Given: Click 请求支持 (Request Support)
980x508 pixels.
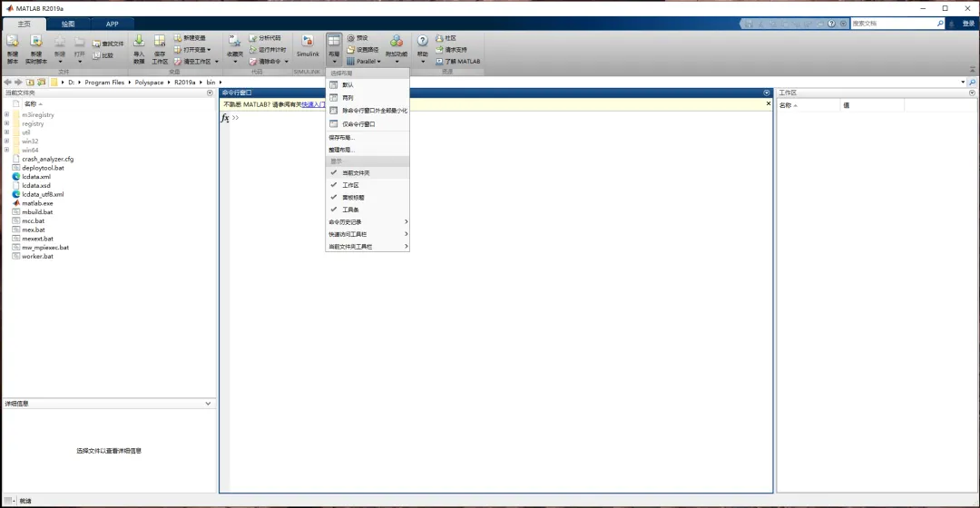Looking at the screenshot, I should coord(451,50).
